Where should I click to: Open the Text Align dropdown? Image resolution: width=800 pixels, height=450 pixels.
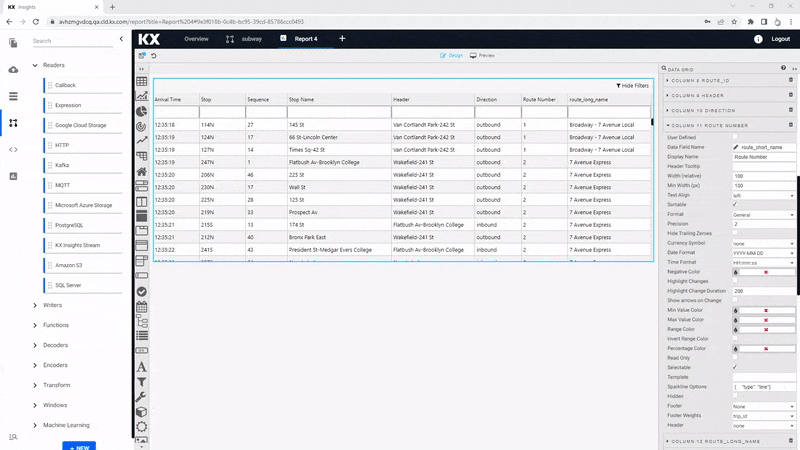763,195
